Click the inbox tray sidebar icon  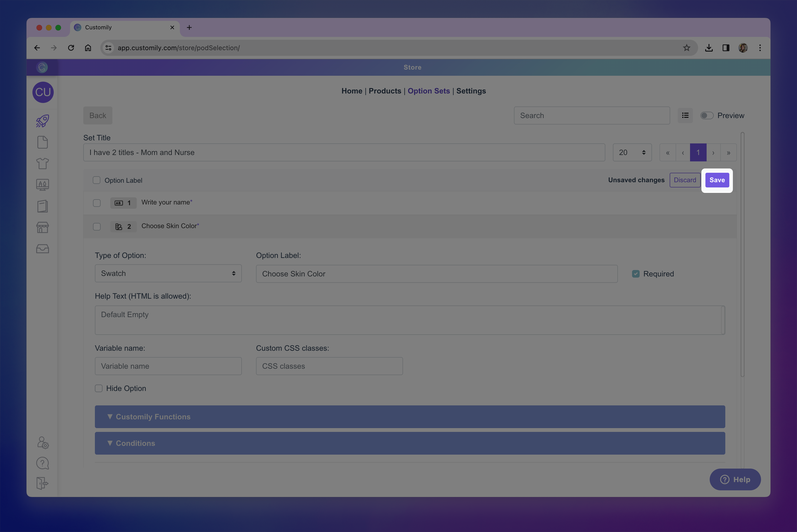[x=42, y=249]
